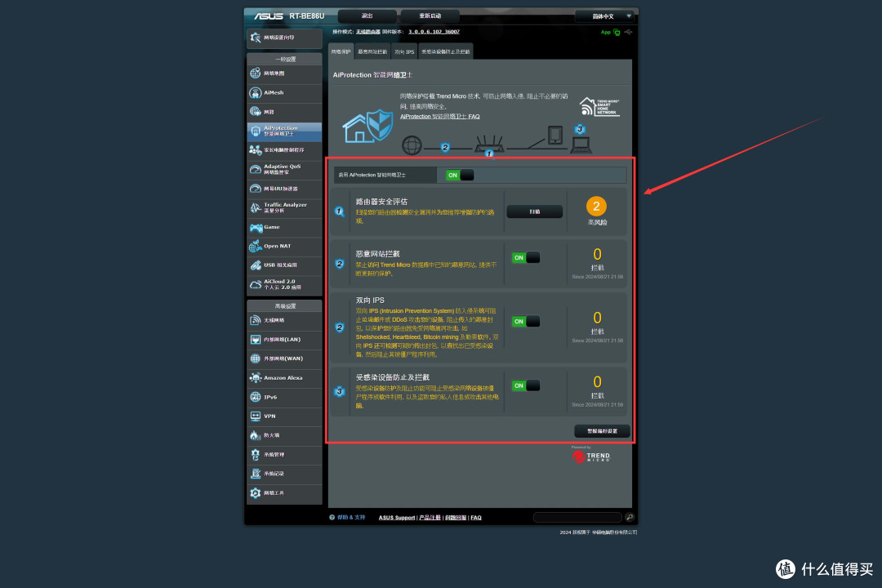
Task: Open USB applications in the sidebar
Action: click(x=284, y=265)
